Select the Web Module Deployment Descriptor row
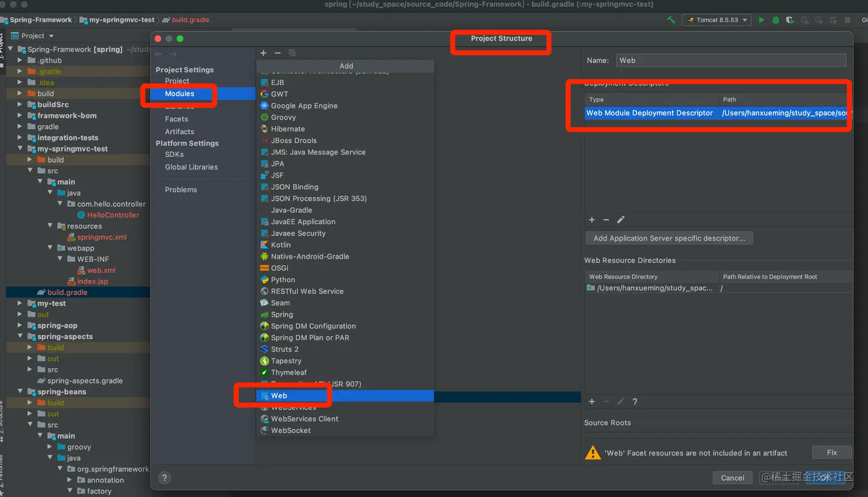The image size is (868, 497). [x=718, y=113]
